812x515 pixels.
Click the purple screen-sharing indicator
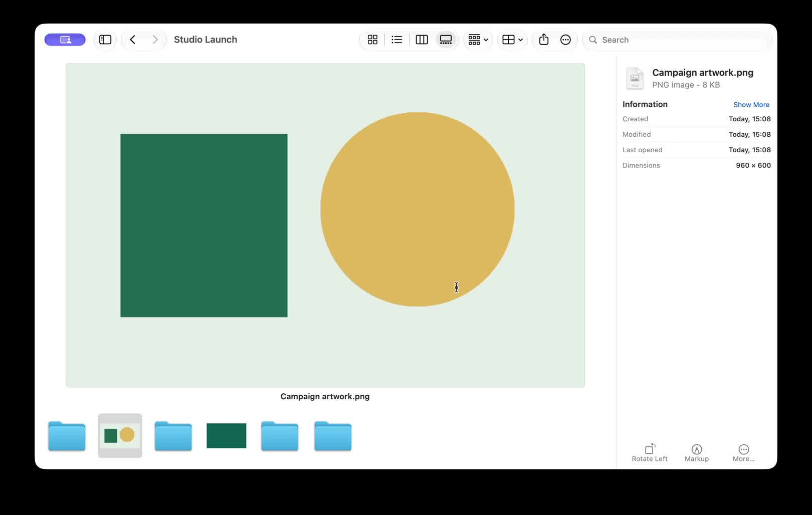(x=65, y=40)
